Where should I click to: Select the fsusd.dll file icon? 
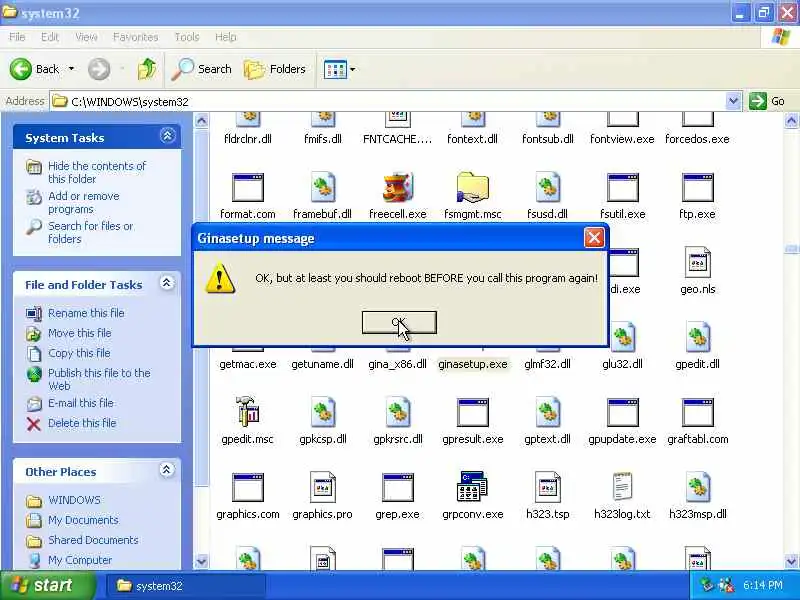coord(547,187)
